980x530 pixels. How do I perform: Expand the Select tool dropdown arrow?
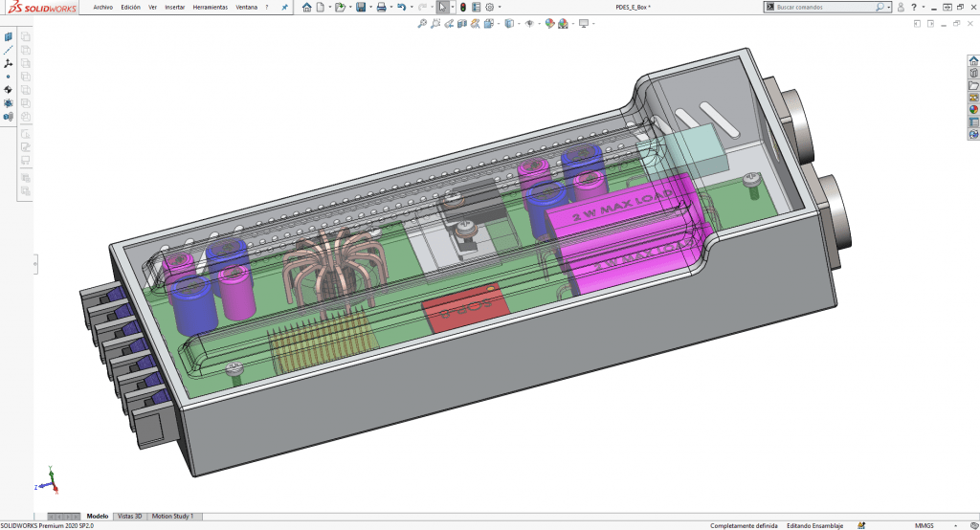(453, 8)
